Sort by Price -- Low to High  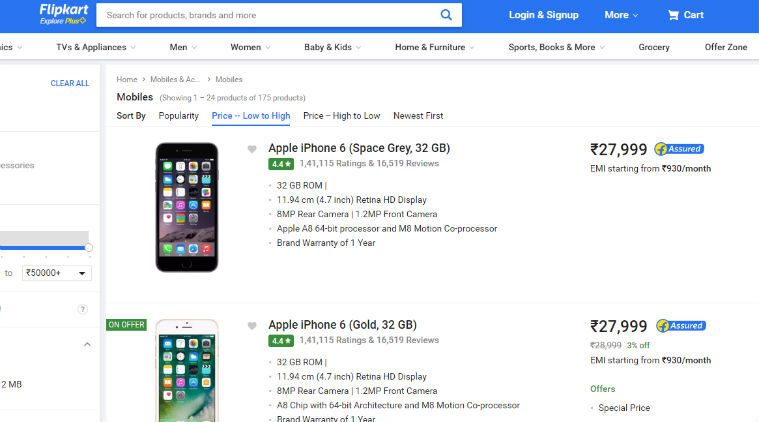(x=251, y=116)
